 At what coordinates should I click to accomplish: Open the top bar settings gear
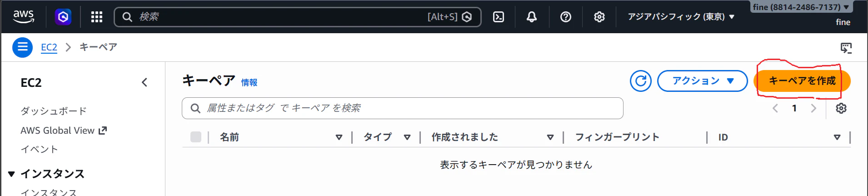click(x=599, y=17)
